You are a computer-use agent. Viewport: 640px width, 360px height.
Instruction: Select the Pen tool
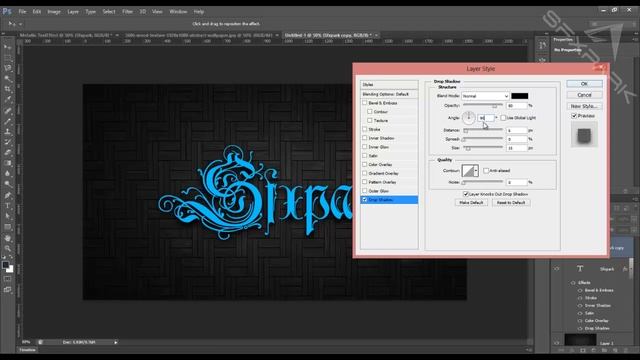click(x=8, y=195)
